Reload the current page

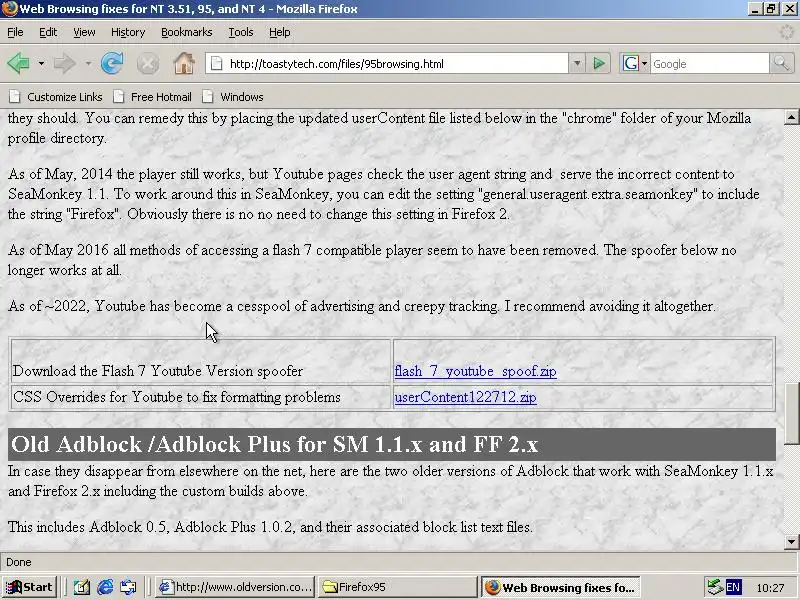coord(112,64)
